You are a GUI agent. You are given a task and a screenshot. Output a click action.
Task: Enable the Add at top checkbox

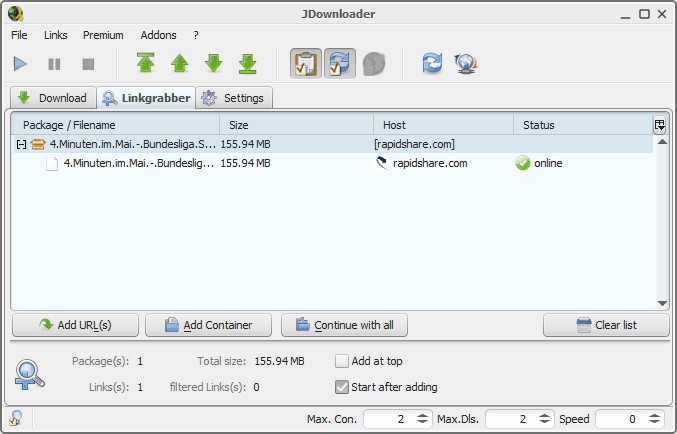[342, 361]
